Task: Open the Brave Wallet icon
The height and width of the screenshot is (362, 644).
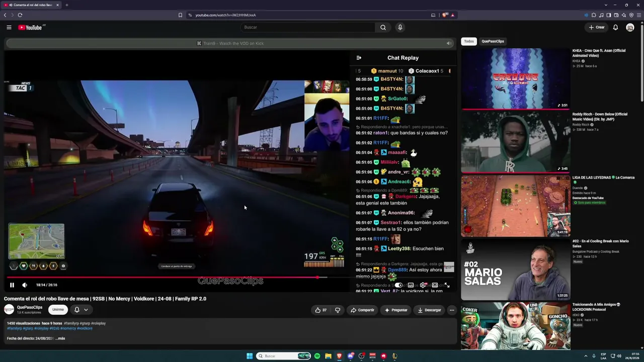Action: tap(616, 15)
